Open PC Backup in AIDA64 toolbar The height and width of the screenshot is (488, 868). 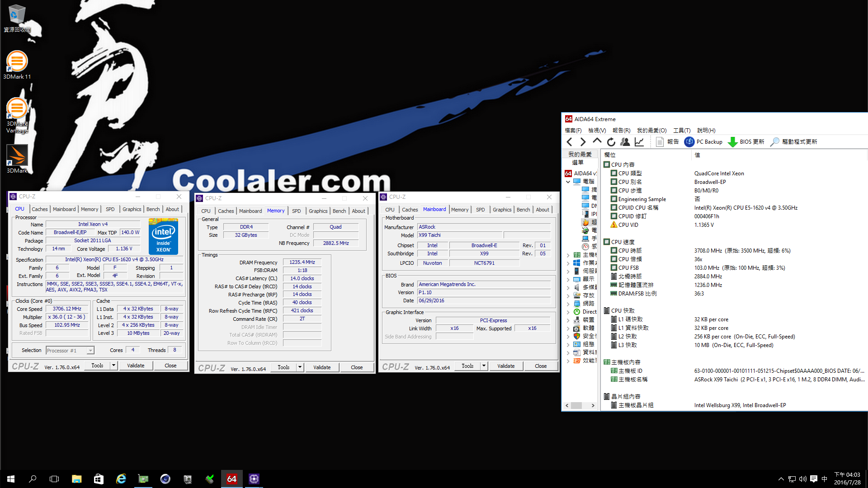pyautogui.click(x=703, y=142)
